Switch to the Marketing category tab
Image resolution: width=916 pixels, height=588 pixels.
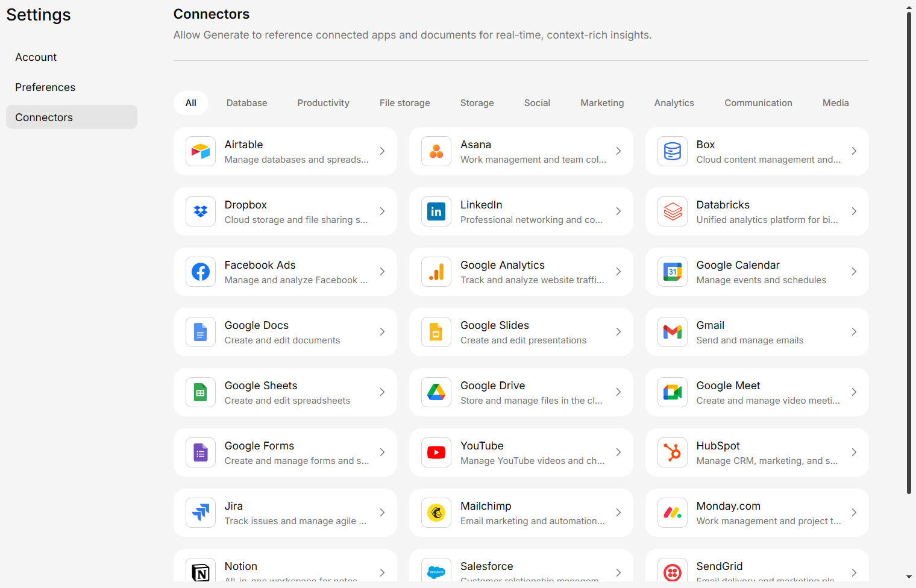[x=602, y=103]
